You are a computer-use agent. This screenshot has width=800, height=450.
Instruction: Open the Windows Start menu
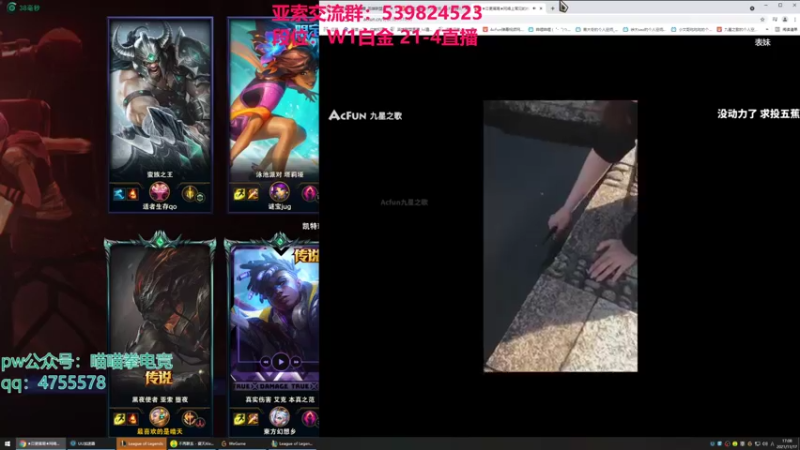click(x=7, y=444)
